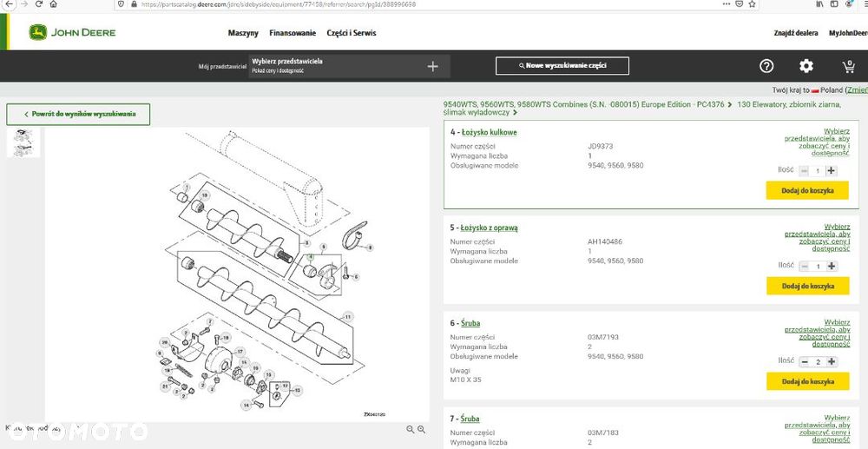868x449 pixels.
Task: Open settings with the gear icon
Action: [x=806, y=66]
